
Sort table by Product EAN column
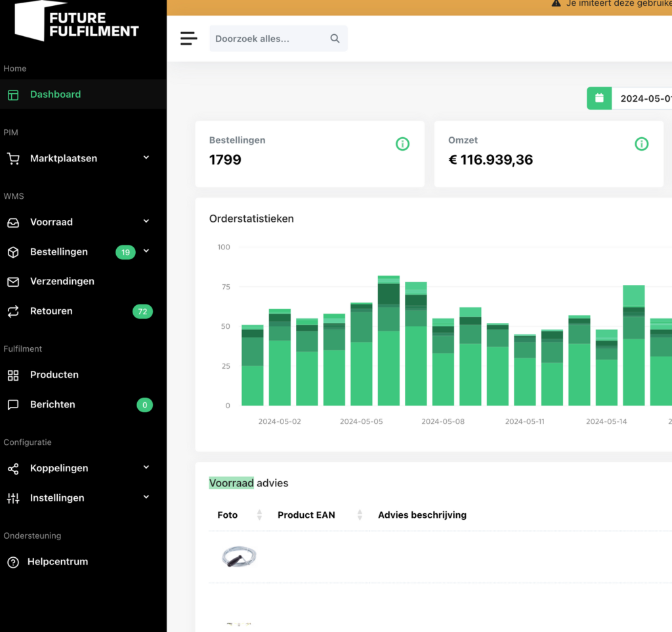click(x=360, y=515)
